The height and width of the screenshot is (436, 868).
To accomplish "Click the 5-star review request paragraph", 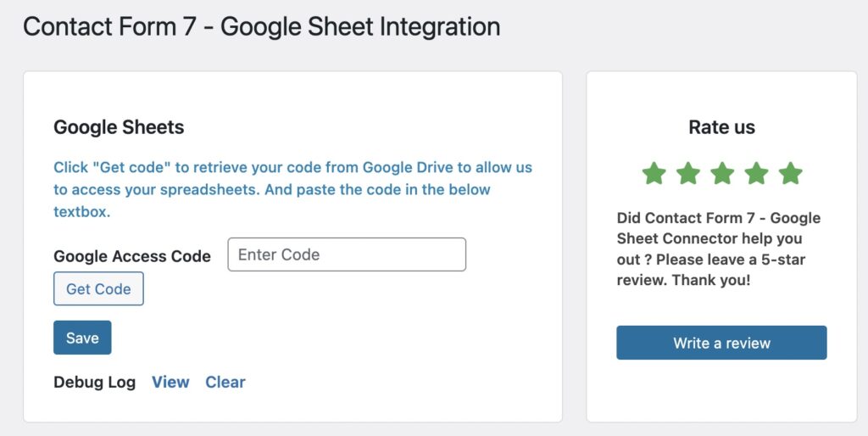I will [719, 249].
